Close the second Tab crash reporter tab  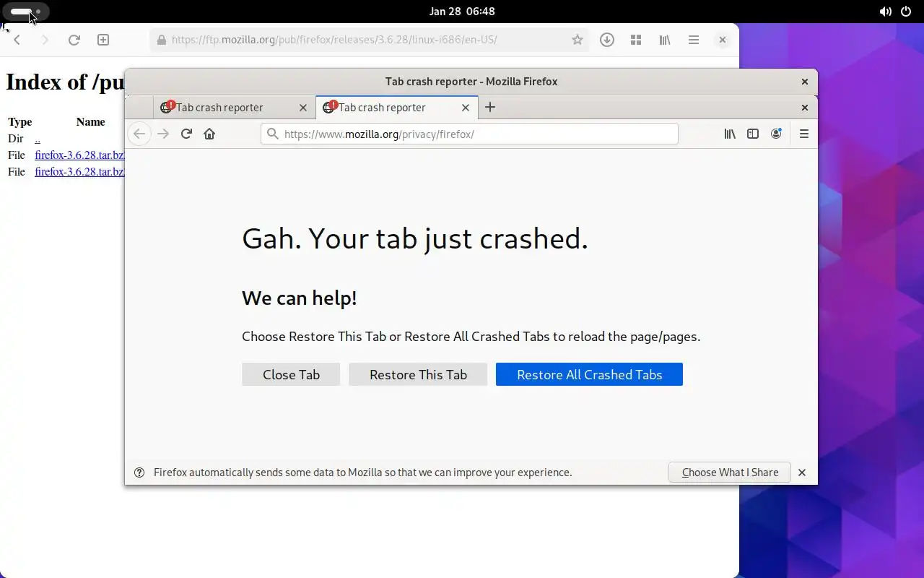click(466, 108)
